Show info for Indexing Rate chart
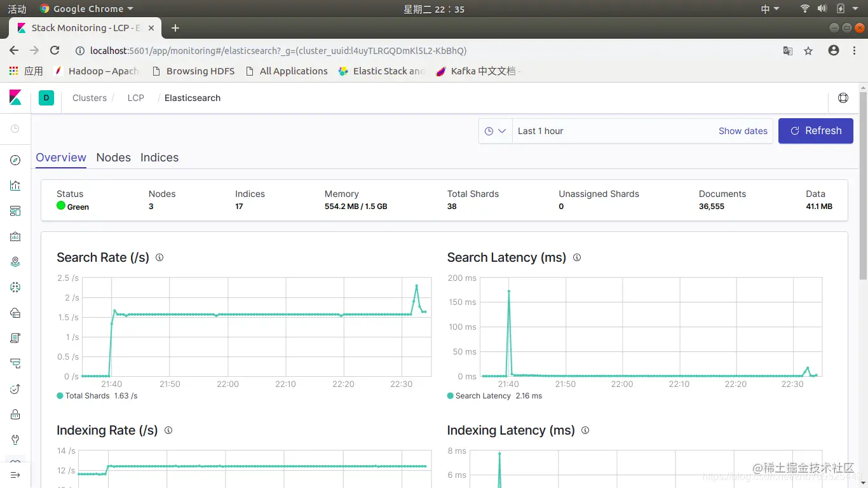Image resolution: width=868 pixels, height=488 pixels. [x=168, y=430]
